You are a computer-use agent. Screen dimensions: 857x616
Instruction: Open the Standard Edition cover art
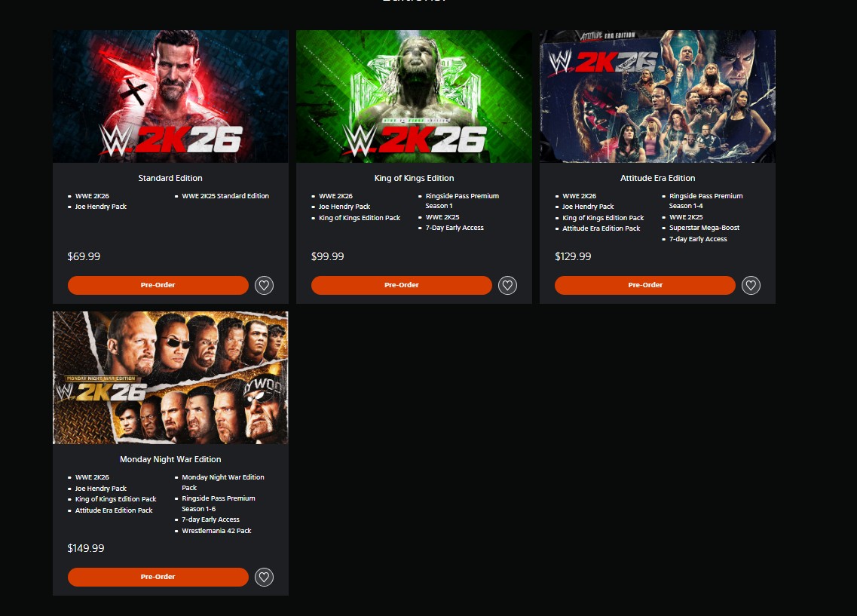pyautogui.click(x=170, y=97)
